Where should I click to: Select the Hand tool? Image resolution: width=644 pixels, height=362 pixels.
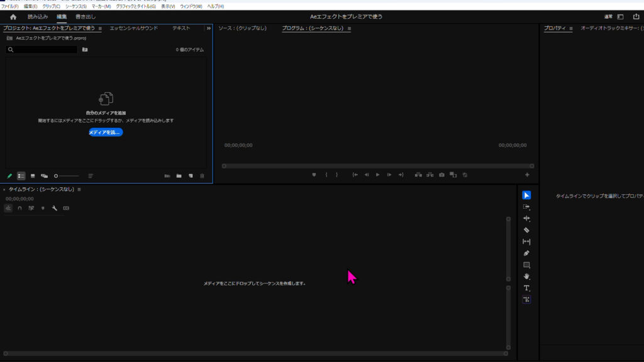tap(526, 277)
